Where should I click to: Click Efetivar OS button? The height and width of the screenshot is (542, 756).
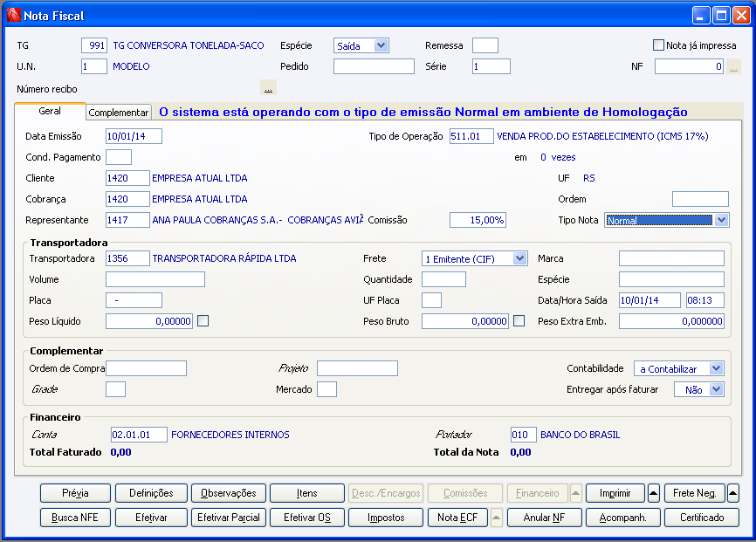[307, 518]
